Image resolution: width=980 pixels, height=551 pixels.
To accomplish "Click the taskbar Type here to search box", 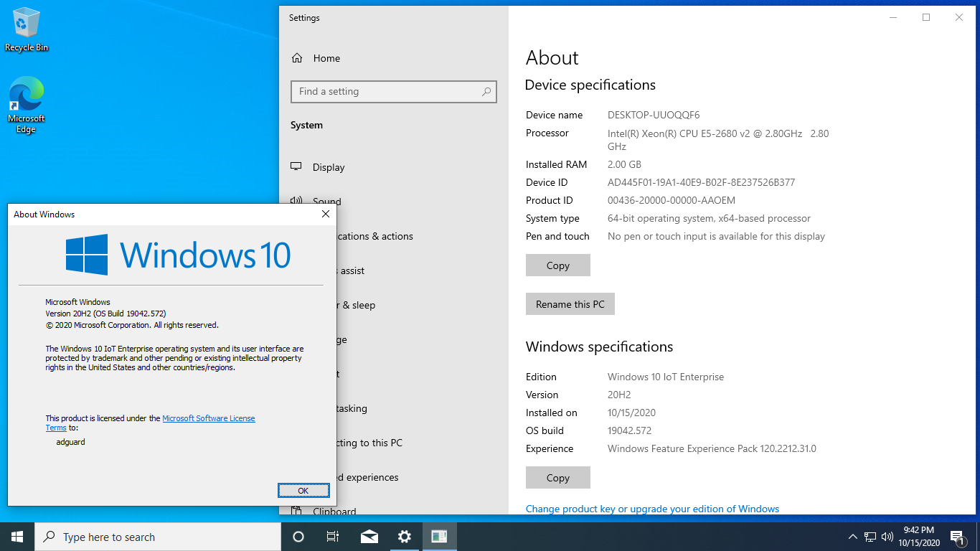I will [158, 537].
